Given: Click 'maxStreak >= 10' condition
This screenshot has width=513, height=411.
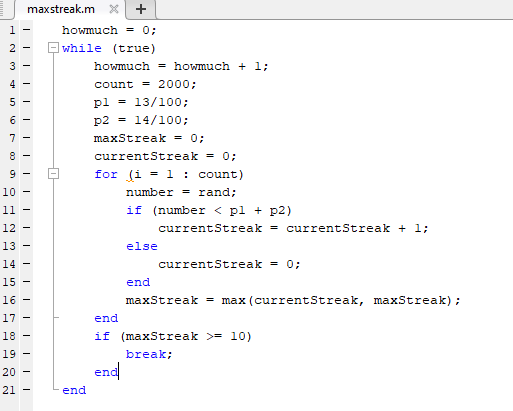Looking at the screenshot, I should 186,336.
